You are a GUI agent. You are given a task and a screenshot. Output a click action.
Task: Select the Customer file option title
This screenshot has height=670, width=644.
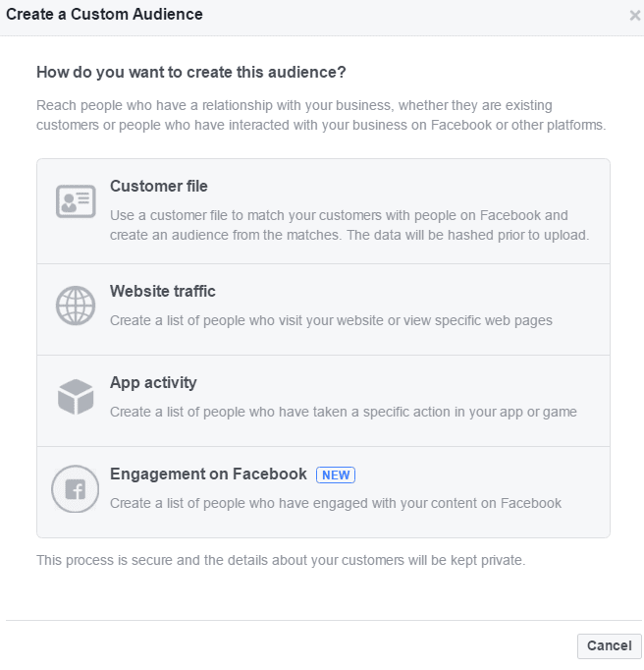(159, 186)
